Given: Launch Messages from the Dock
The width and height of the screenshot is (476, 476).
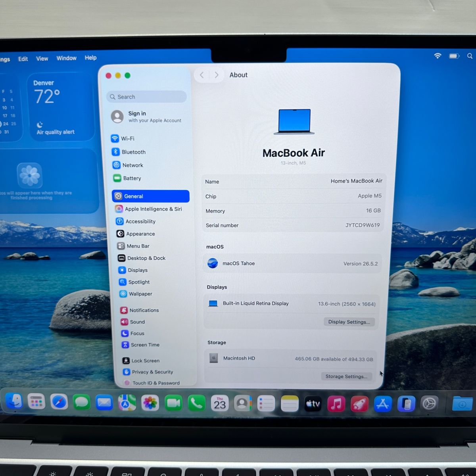Looking at the screenshot, I should click(82, 403).
